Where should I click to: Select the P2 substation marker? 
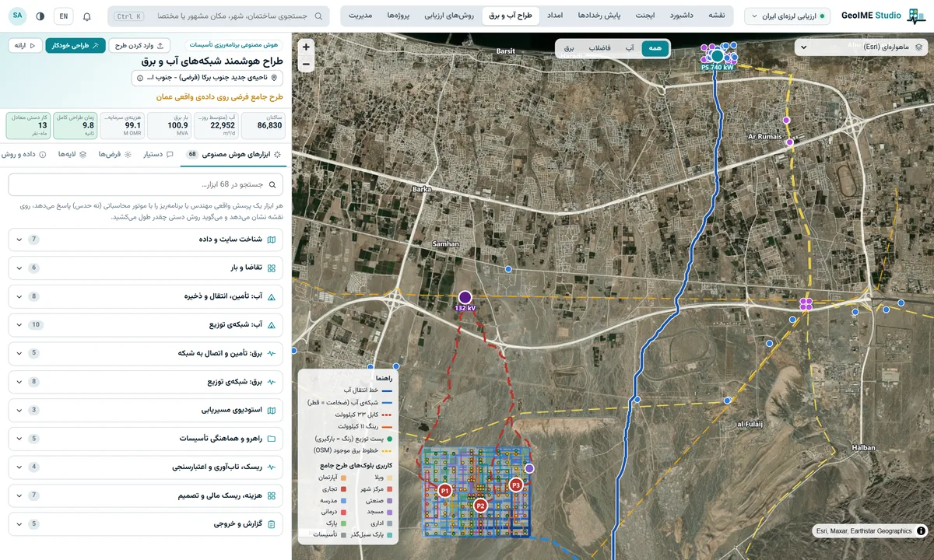(480, 506)
